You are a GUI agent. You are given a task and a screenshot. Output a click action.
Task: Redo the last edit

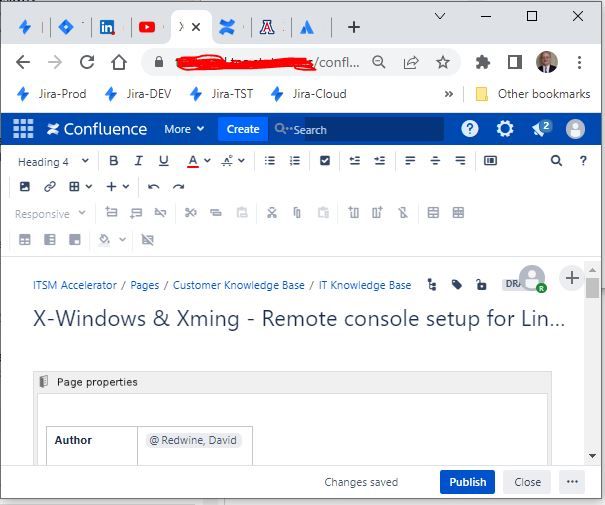178,187
